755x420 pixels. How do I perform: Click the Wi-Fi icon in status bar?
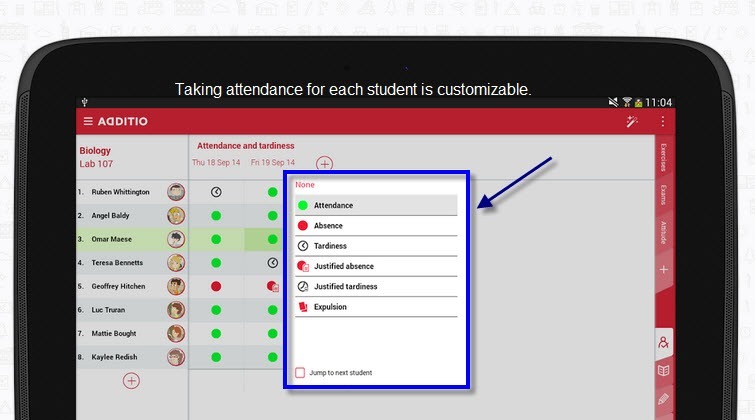pyautogui.click(x=627, y=102)
